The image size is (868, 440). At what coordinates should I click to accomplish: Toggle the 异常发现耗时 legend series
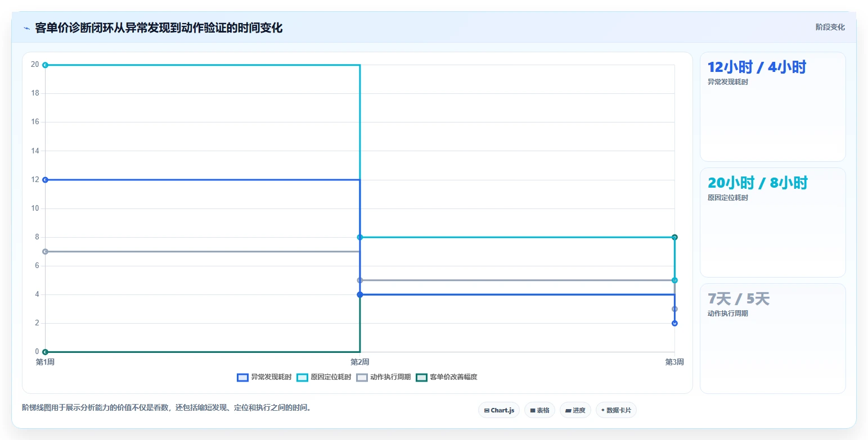click(x=264, y=377)
